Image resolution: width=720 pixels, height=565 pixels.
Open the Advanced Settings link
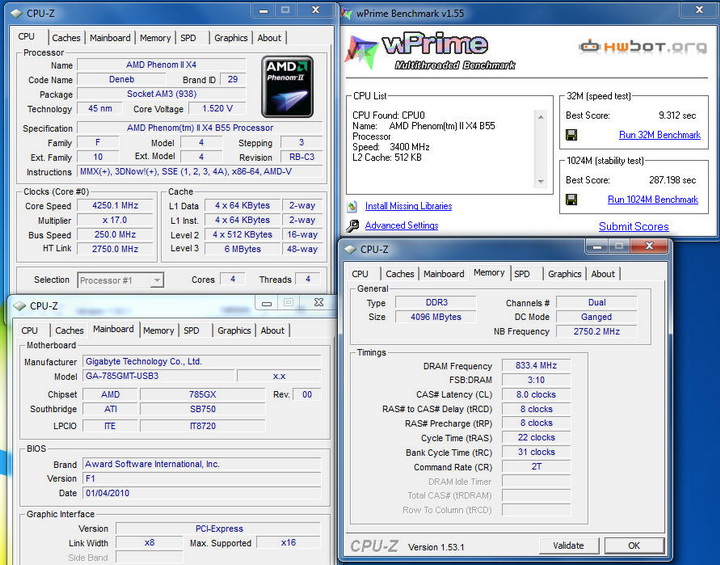[401, 226]
